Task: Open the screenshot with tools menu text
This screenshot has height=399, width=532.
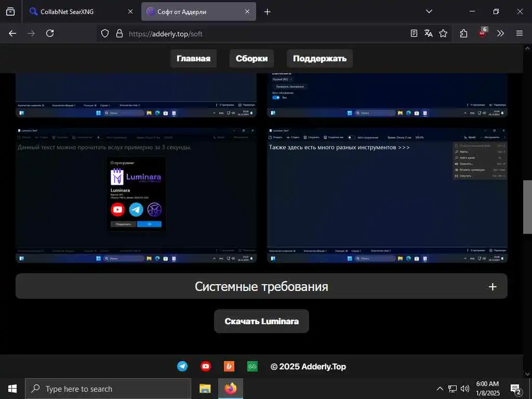Action: click(x=387, y=195)
